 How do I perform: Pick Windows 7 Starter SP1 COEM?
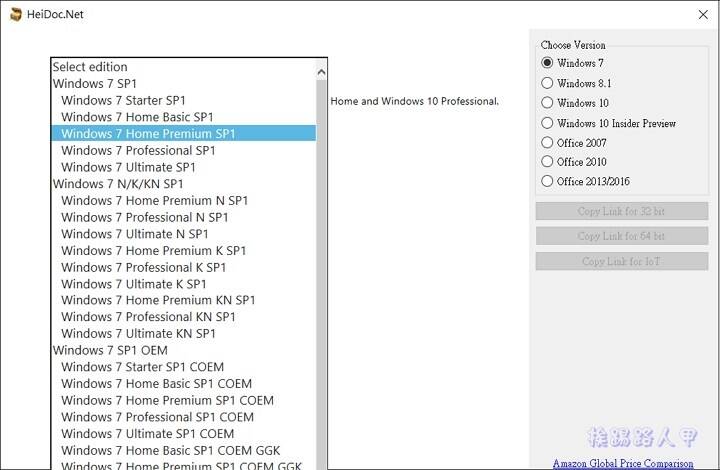tap(184, 367)
